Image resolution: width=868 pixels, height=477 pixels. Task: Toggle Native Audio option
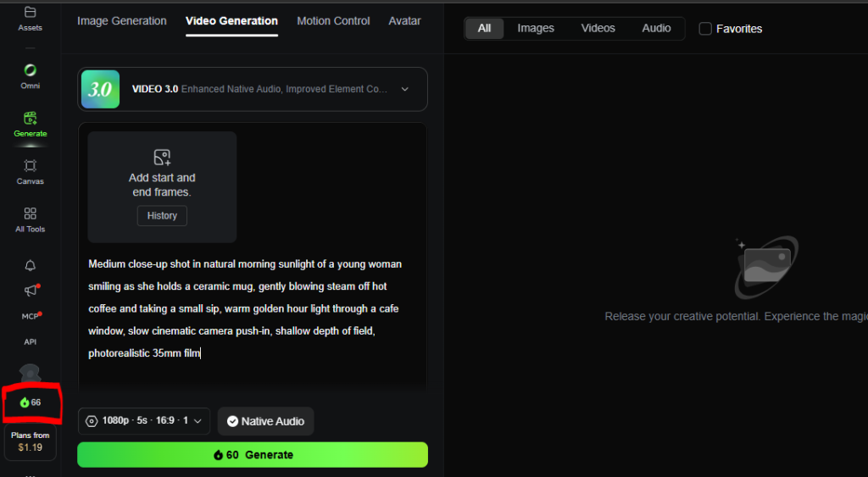coord(265,421)
